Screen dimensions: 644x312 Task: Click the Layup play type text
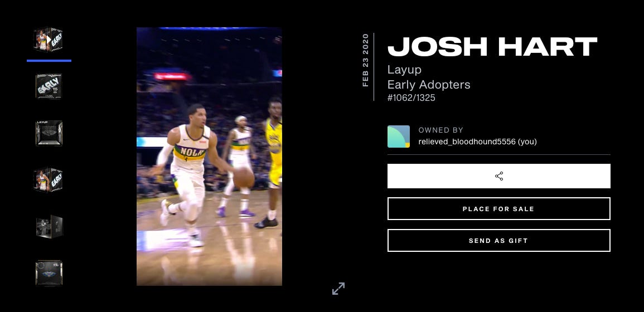click(x=405, y=70)
